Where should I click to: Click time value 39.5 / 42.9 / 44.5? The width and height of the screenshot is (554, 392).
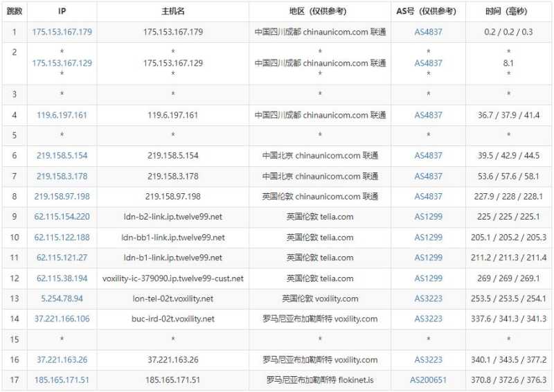[508, 156]
